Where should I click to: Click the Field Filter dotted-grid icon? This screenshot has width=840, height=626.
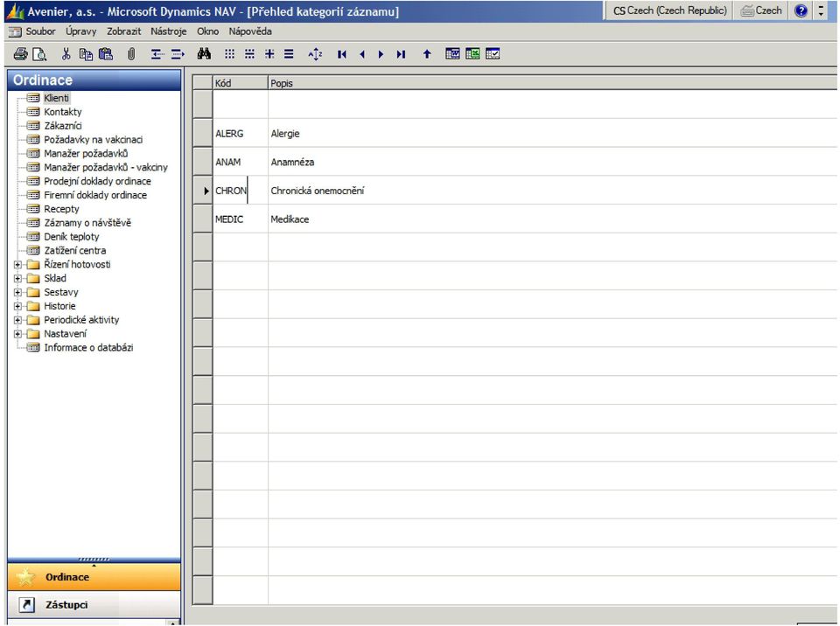pos(229,53)
